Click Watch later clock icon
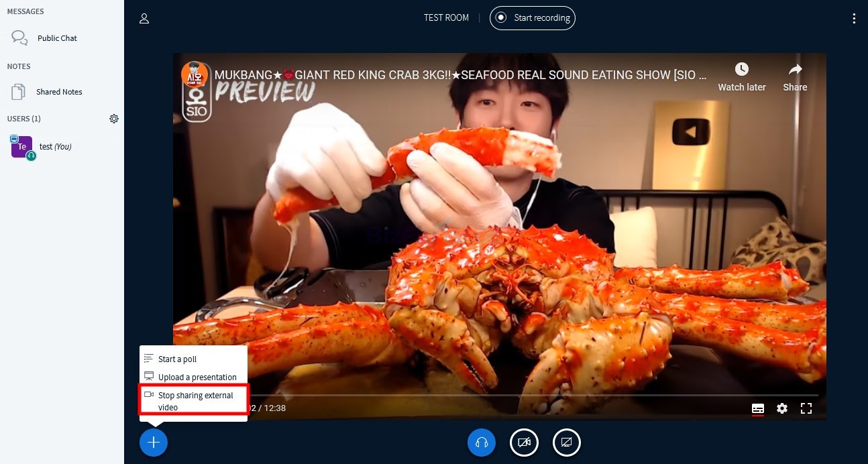Viewport: 868px width, 464px height. coord(741,70)
